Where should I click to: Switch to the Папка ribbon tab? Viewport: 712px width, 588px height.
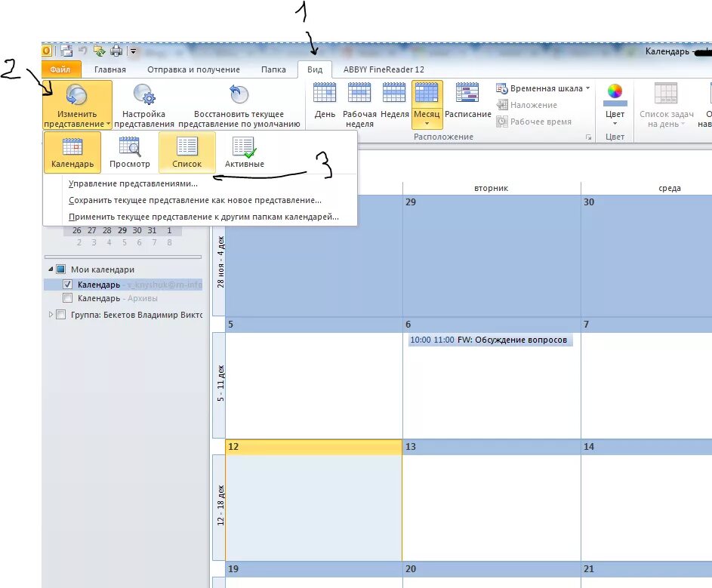click(x=273, y=69)
